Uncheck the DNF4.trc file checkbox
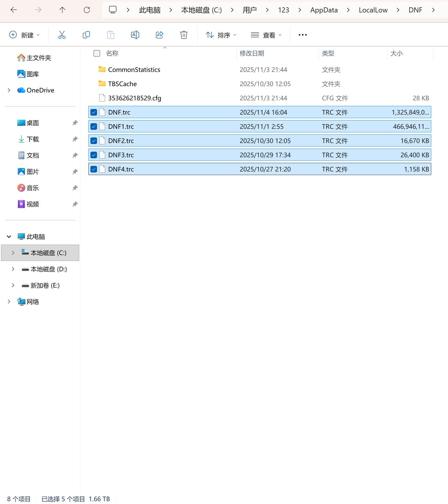 click(93, 169)
